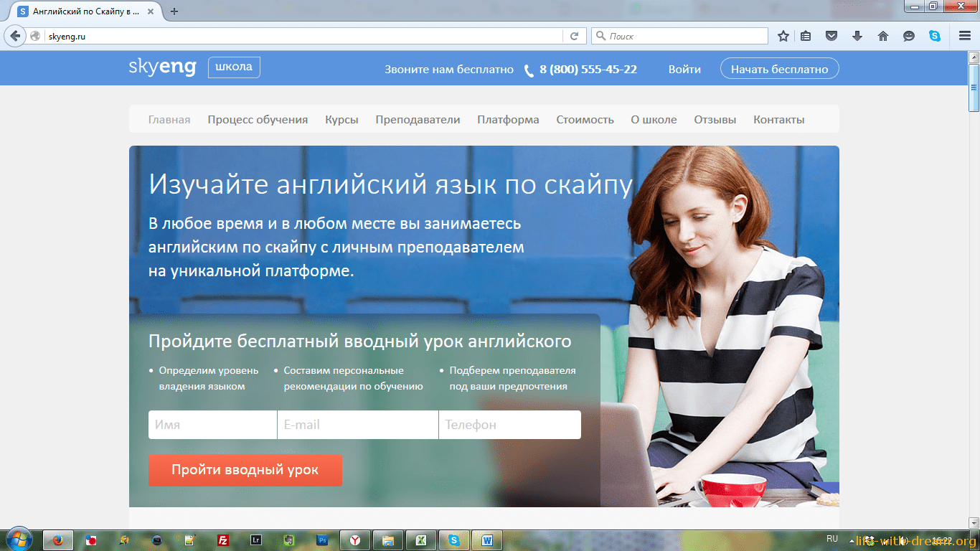Switch to Skype in the taskbar
This screenshot has width=980, height=551.
point(454,540)
